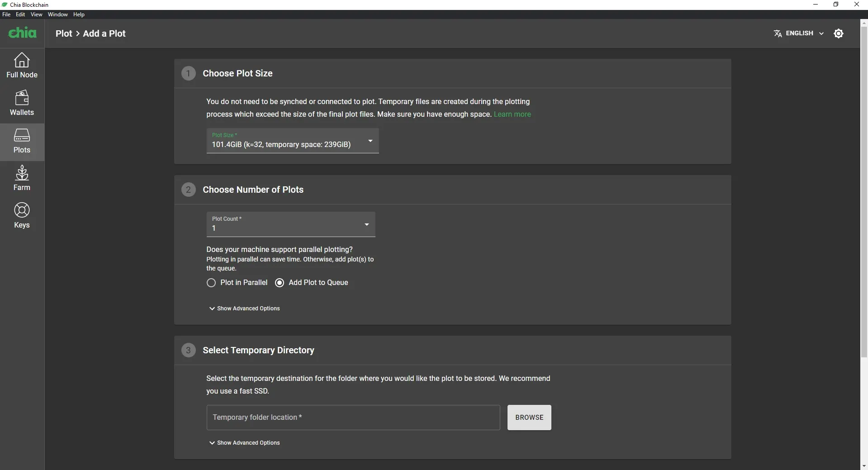Open the Plot Count dropdown
Screen dimensions: 868x470
pyautogui.click(x=290, y=224)
